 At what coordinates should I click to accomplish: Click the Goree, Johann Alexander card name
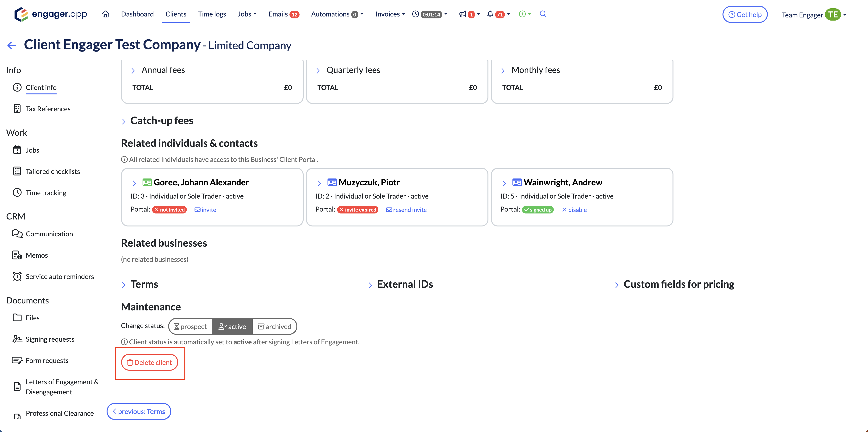pos(201,182)
